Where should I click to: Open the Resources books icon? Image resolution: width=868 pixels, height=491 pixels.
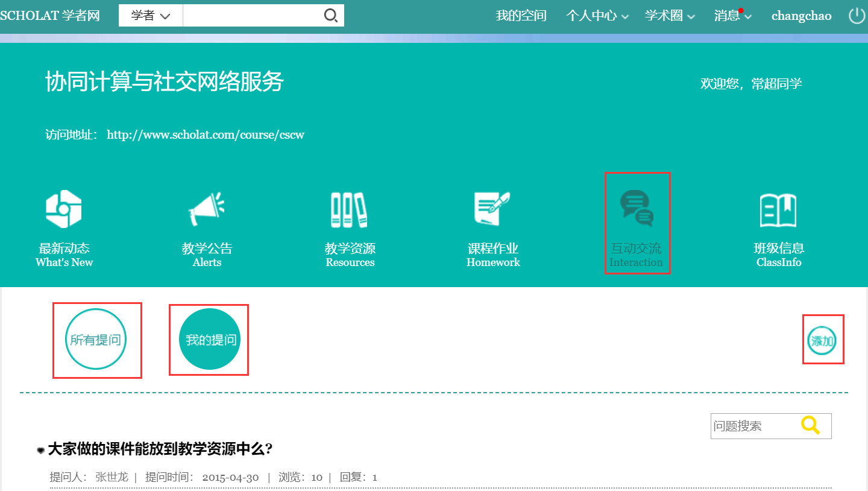point(350,209)
